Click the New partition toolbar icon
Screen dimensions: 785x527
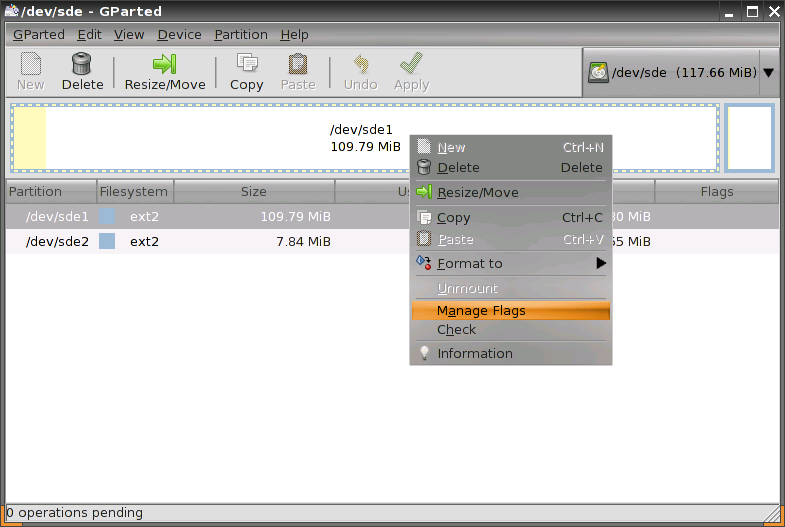(30, 64)
